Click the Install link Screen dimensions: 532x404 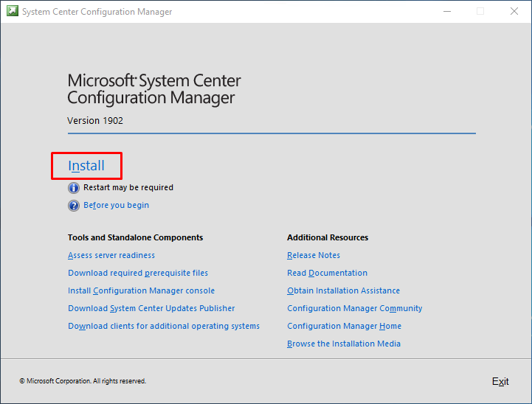click(x=86, y=166)
